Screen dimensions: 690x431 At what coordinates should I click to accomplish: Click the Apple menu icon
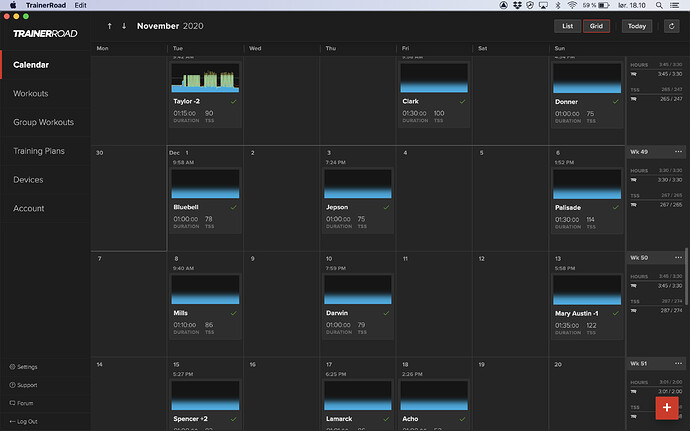tap(13, 5)
